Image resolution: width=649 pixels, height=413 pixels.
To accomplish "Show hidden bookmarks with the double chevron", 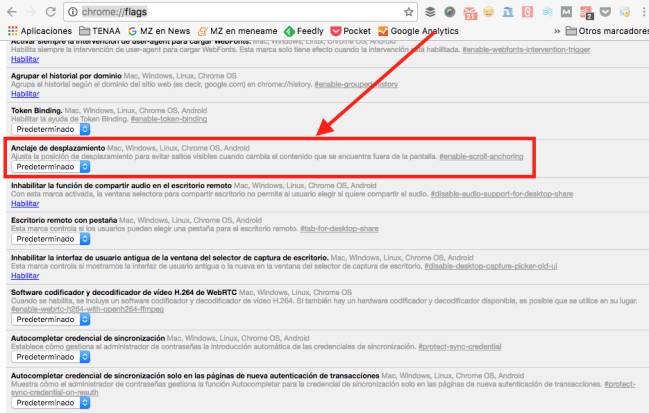I will point(557,31).
